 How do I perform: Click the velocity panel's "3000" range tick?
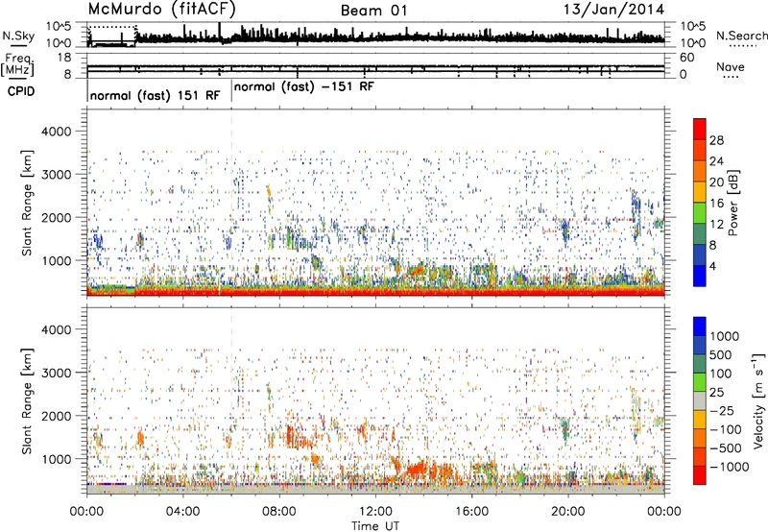pyautogui.click(x=56, y=373)
